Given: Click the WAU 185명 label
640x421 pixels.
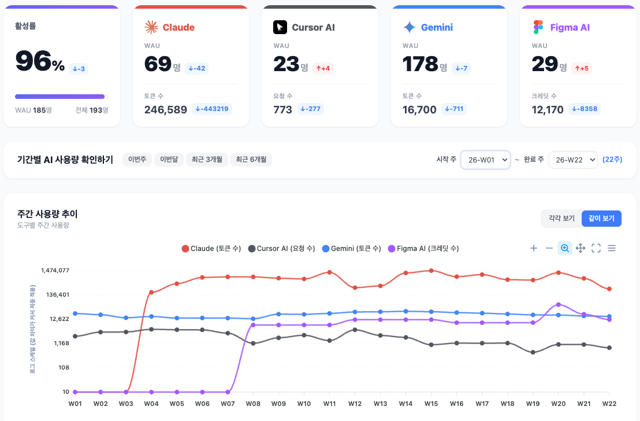Looking at the screenshot, I should (x=33, y=110).
